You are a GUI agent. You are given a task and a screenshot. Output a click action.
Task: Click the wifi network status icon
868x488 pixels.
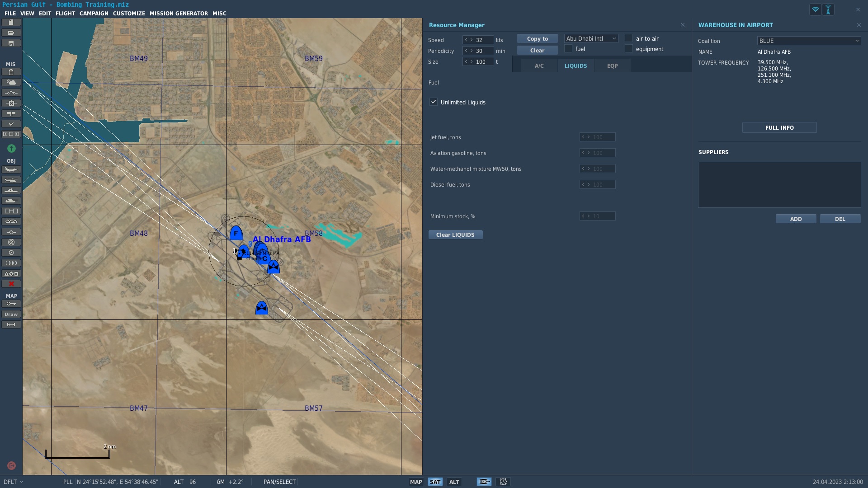tap(815, 9)
